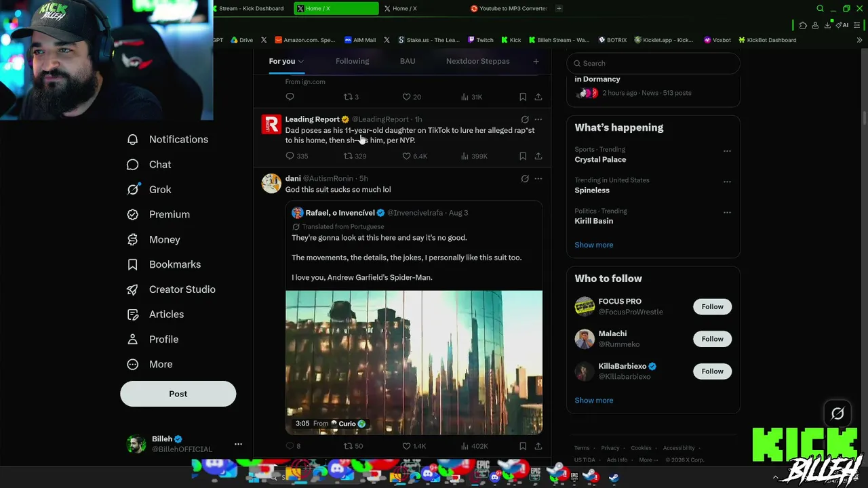Open the browser main menu
Viewport: 868px width, 488px height.
point(857,25)
